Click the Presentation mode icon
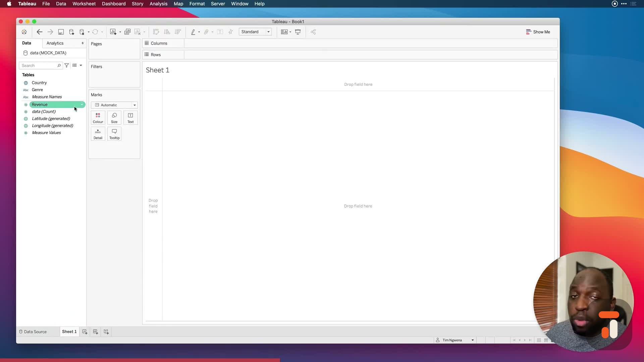 coord(298,32)
